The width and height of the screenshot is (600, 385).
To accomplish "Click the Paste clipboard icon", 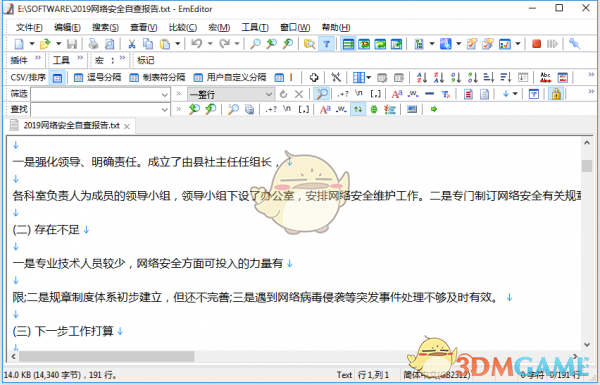I will click(165, 44).
